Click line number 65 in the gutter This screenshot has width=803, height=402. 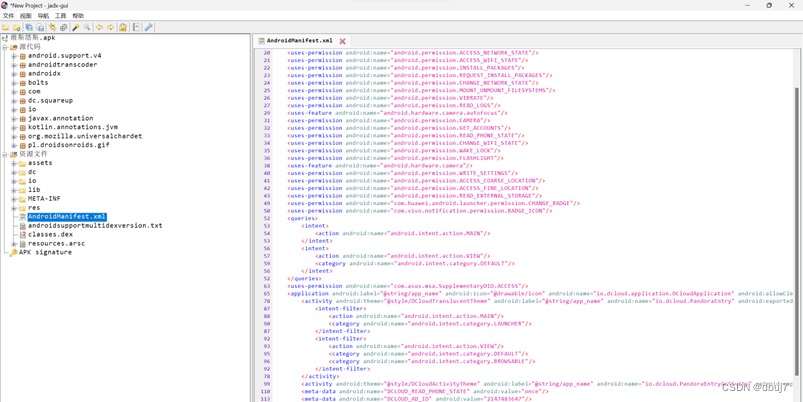click(x=266, y=293)
